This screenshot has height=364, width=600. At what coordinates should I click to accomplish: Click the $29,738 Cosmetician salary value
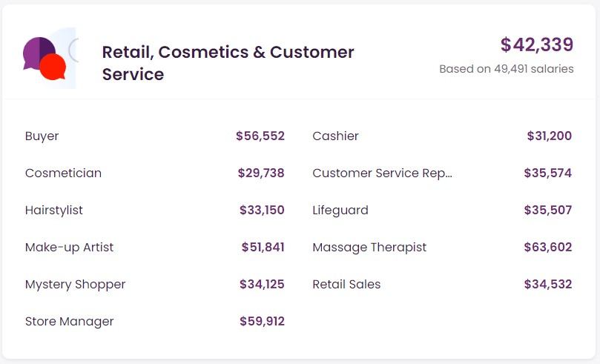click(x=261, y=173)
